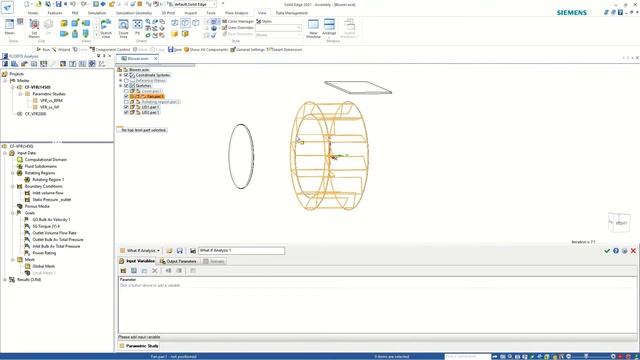Expand the Coordinate Systems node
The height and width of the screenshot is (360, 640).
121,75
